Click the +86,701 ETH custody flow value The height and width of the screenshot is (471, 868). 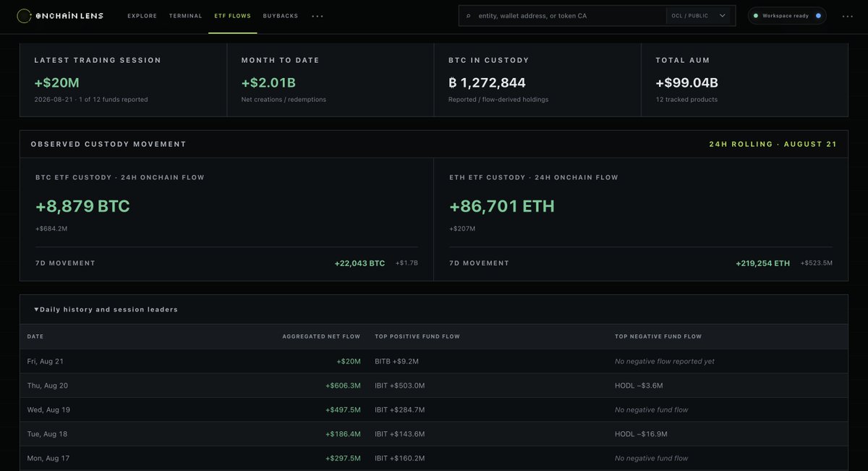click(502, 206)
